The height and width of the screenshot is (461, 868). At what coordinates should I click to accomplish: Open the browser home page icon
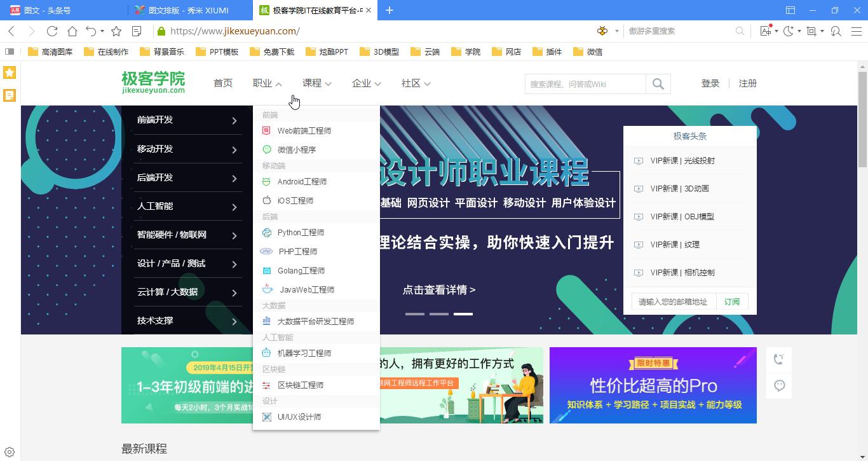coord(72,31)
